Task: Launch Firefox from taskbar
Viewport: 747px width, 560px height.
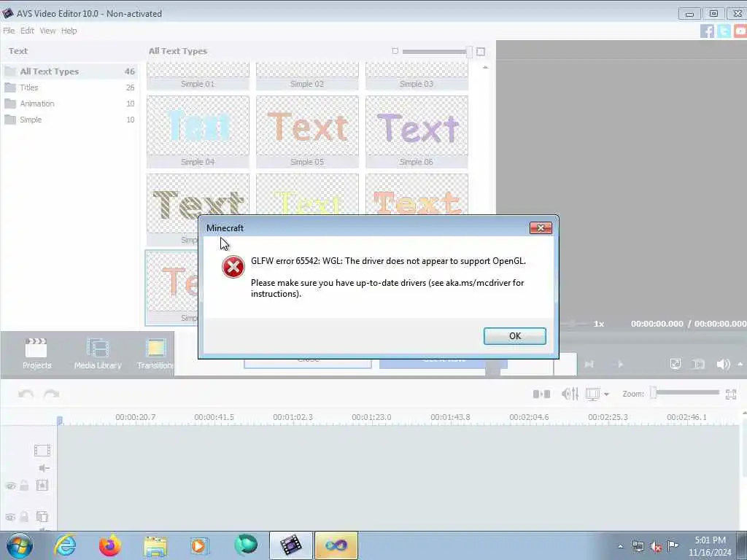Action: click(109, 545)
